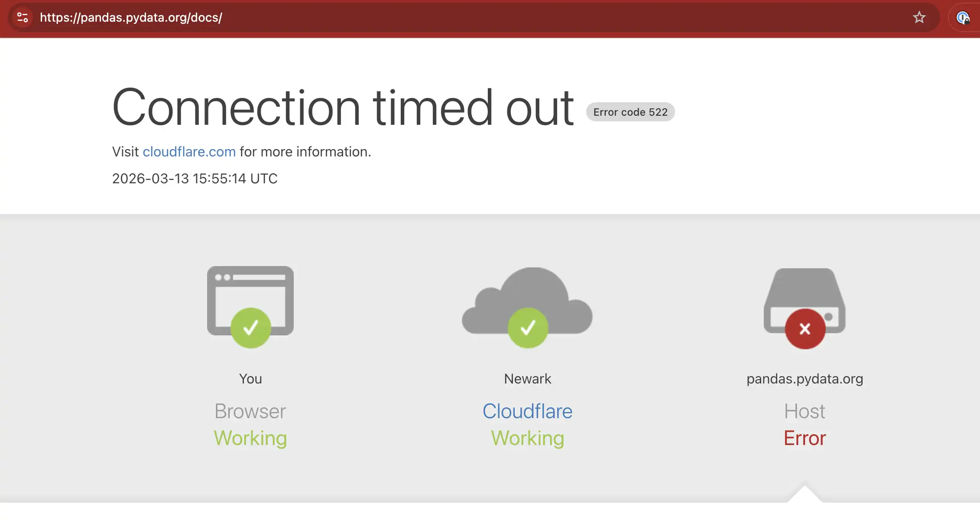Click the Connection timed out heading
Screen dimensions: 980x520
click(x=343, y=107)
